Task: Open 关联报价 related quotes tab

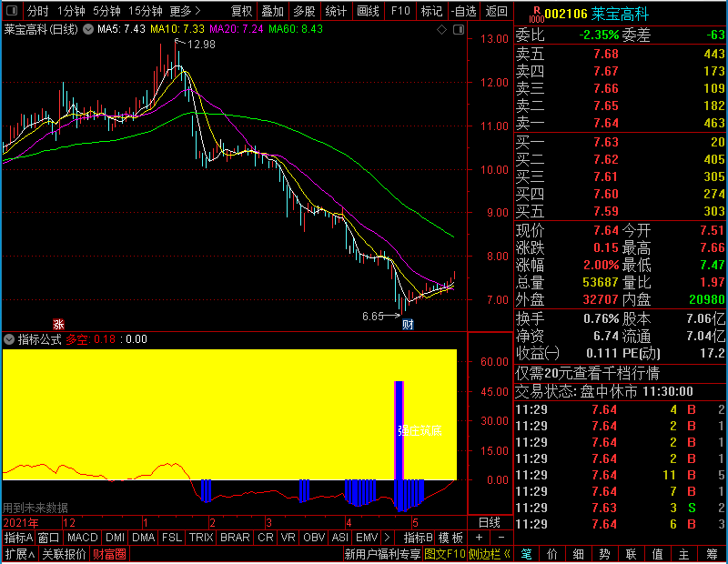Action: click(64, 554)
